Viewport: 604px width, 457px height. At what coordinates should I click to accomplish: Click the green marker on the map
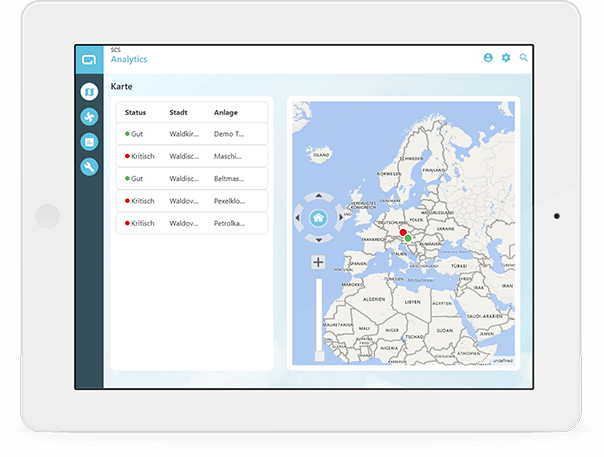[x=408, y=239]
